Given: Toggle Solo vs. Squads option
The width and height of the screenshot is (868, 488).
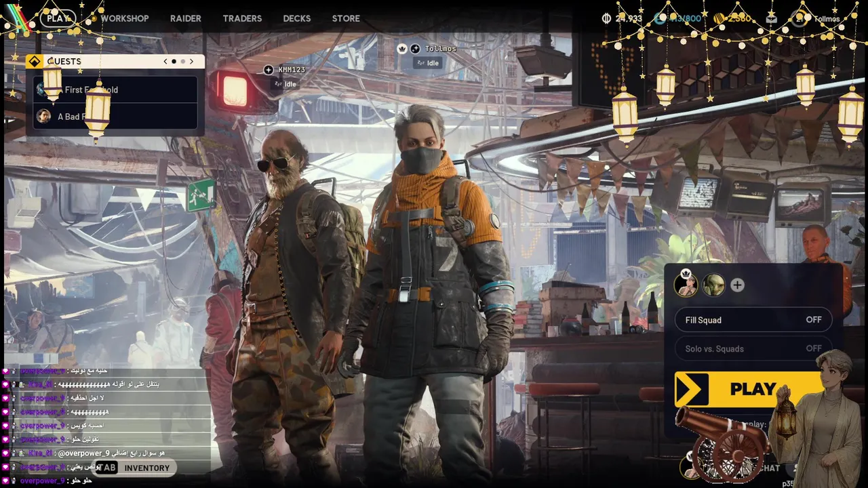Looking at the screenshot, I should click(753, 348).
